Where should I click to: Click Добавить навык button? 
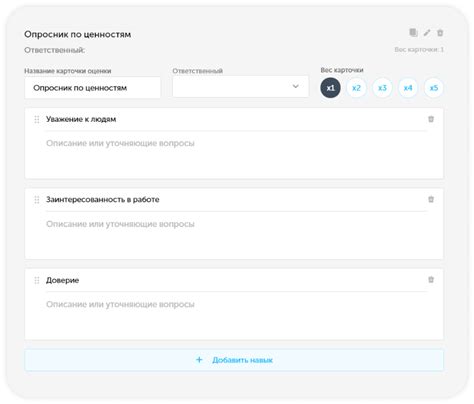pyautogui.click(x=234, y=360)
